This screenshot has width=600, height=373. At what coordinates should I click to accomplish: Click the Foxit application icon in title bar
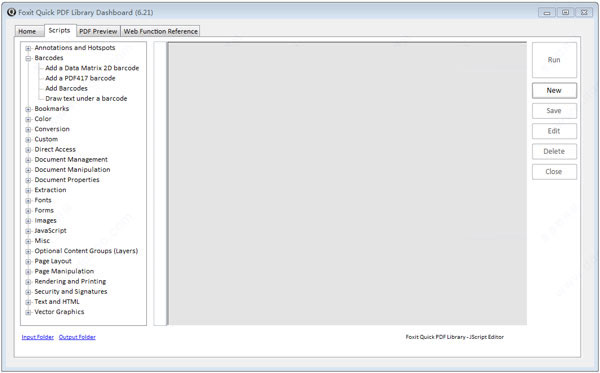[11, 12]
